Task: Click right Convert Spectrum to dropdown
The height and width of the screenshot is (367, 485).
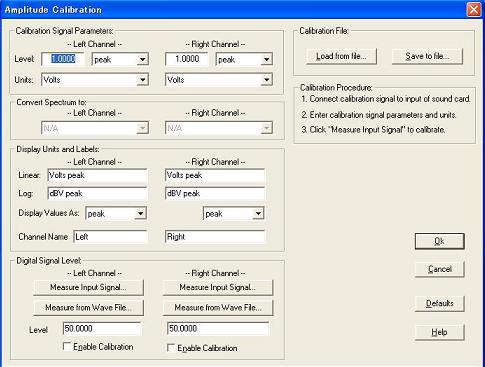Action: (219, 128)
